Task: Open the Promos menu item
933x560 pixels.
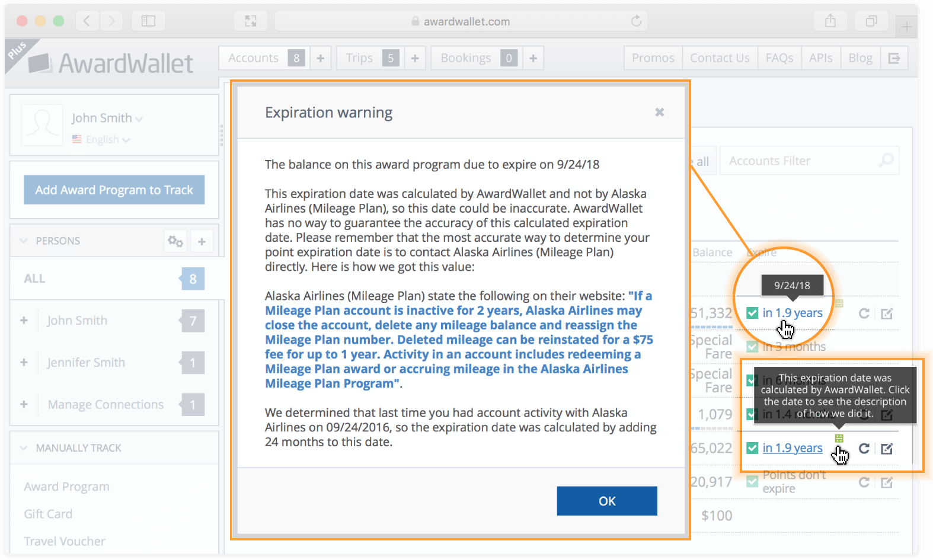Action: (x=653, y=58)
